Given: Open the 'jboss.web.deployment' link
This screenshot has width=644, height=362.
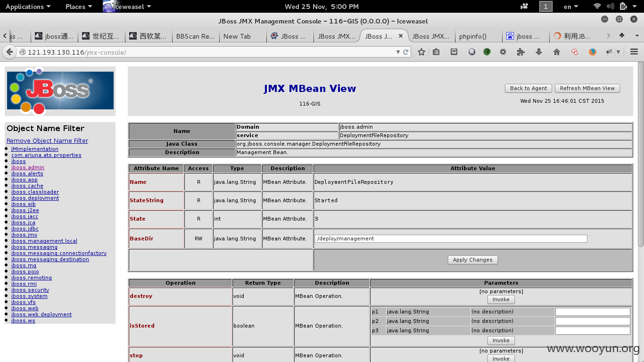Looking at the screenshot, I should [41, 314].
